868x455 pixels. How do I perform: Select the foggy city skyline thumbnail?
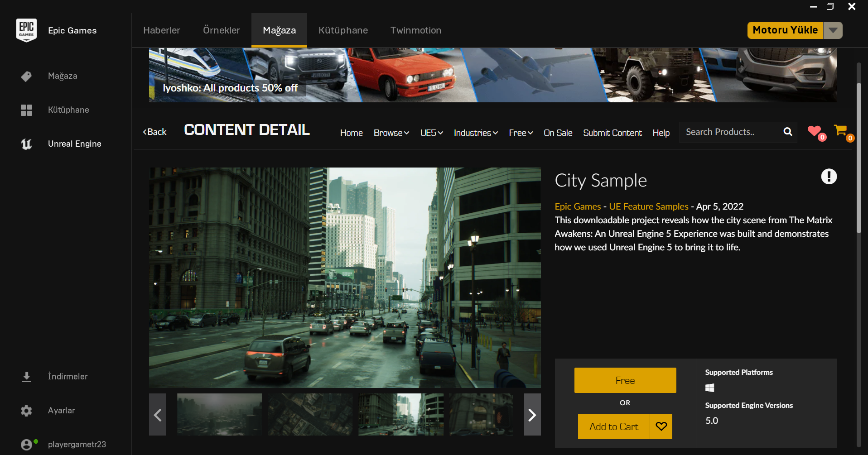219,414
